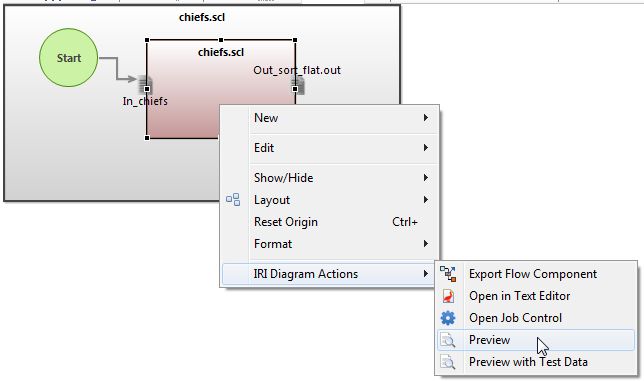This screenshot has height=381, width=644.
Task: Click the inner chiefs.scl block title
Action: (x=221, y=53)
